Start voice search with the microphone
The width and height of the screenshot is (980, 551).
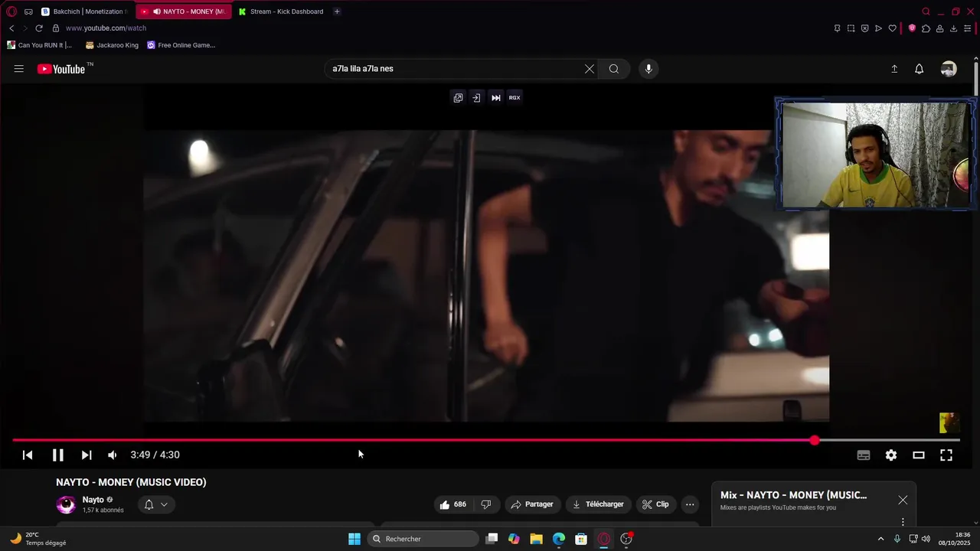[648, 69]
